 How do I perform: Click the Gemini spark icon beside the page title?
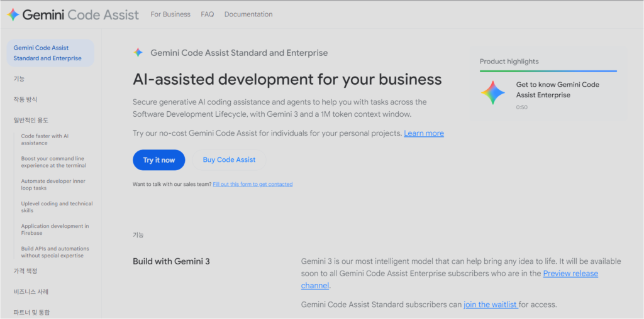click(138, 53)
